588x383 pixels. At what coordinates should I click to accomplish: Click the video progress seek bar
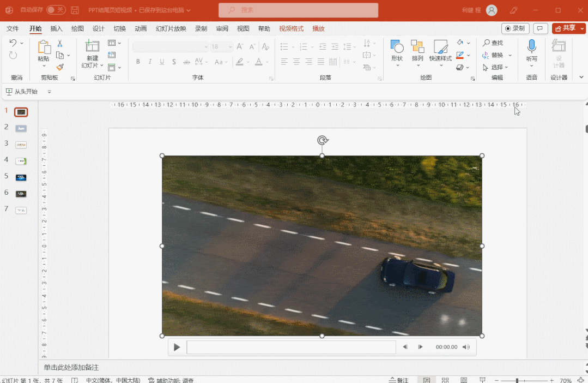pos(291,347)
